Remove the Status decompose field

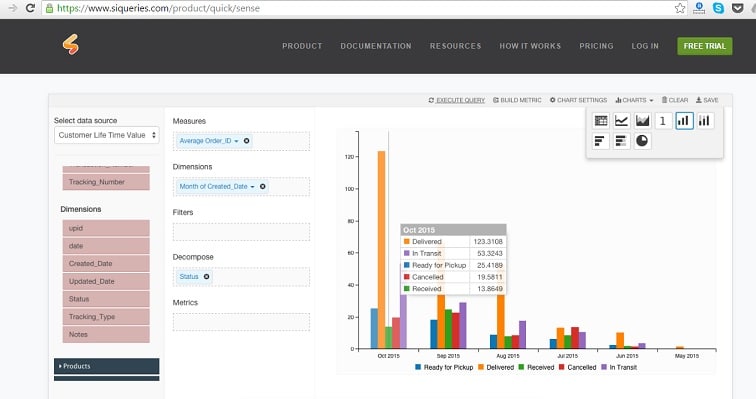[x=206, y=277]
